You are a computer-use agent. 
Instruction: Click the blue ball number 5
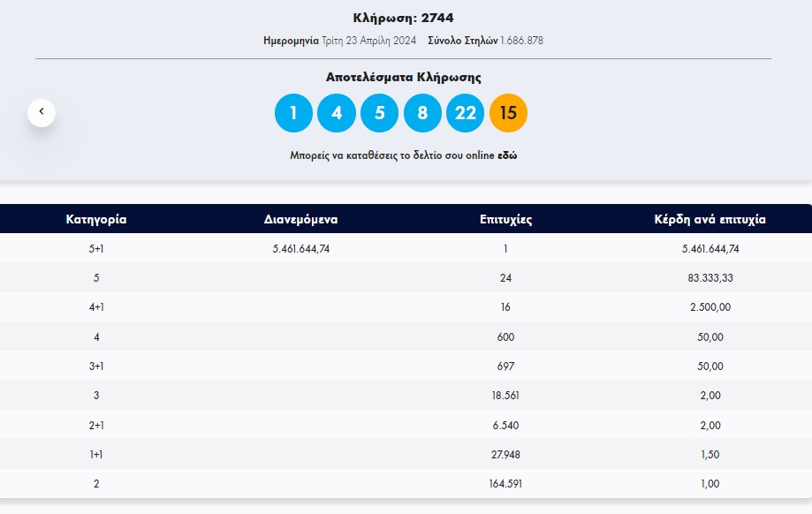[x=379, y=113]
